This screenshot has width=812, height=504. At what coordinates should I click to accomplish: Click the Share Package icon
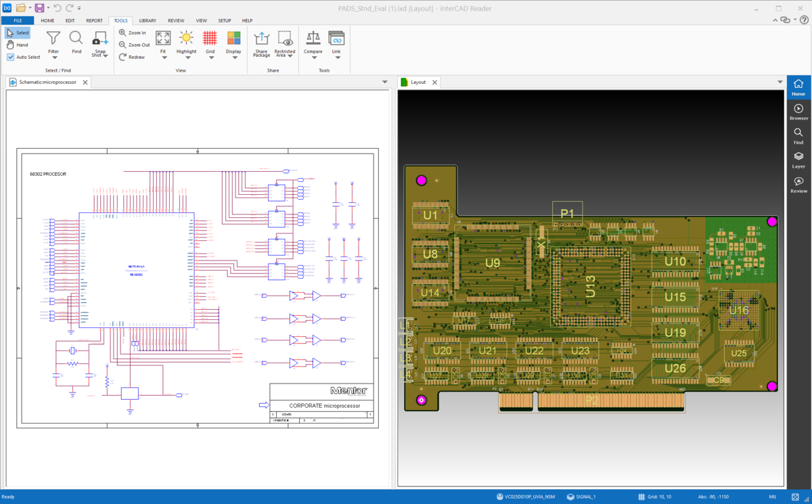click(261, 39)
